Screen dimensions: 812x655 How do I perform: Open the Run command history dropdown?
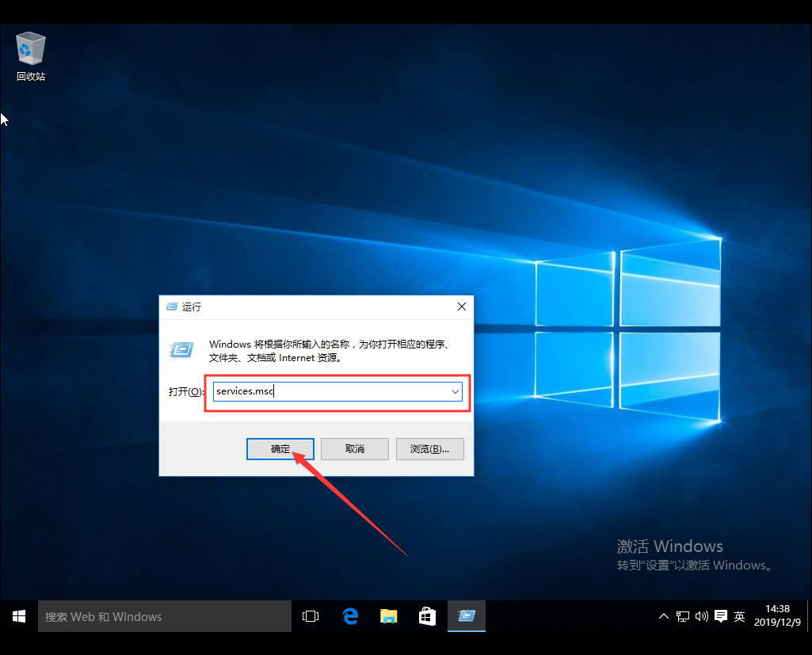coord(456,391)
